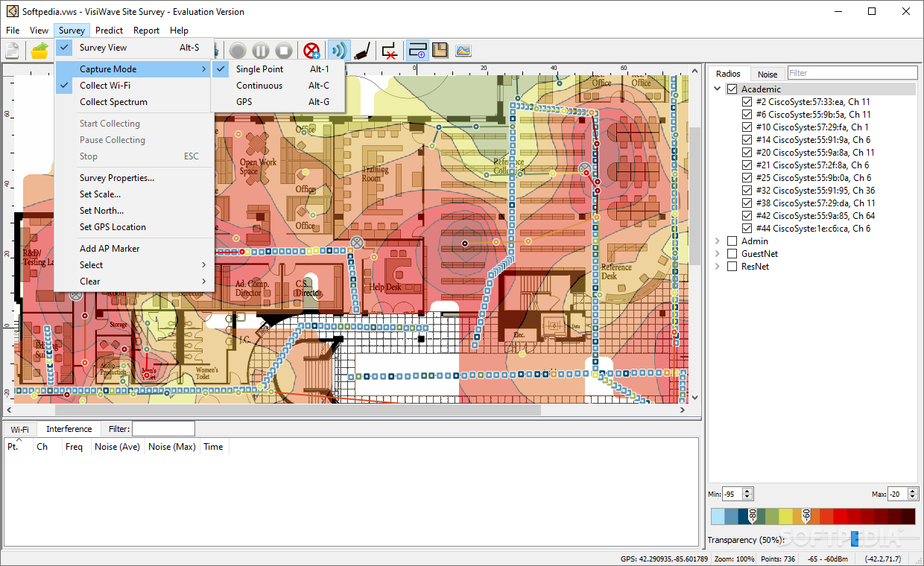924x566 pixels.
Task: Click Set North... menu entry
Action: [x=134, y=211]
